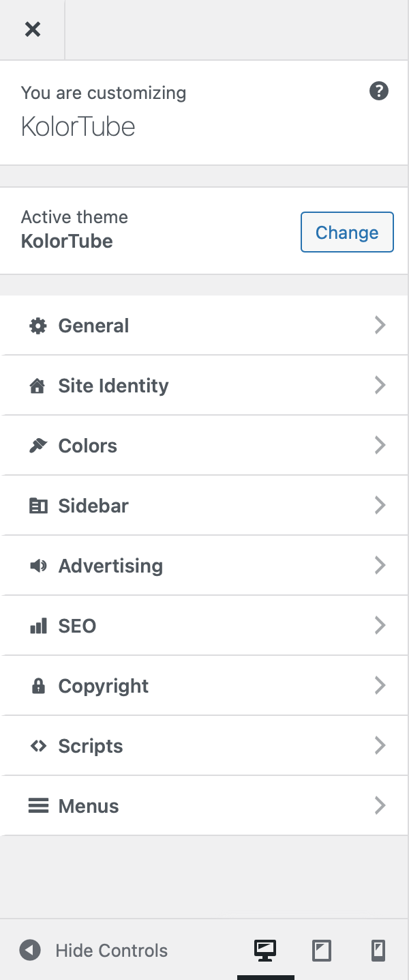Close the customizer with X
This screenshot has height=980, width=409.
tap(32, 29)
